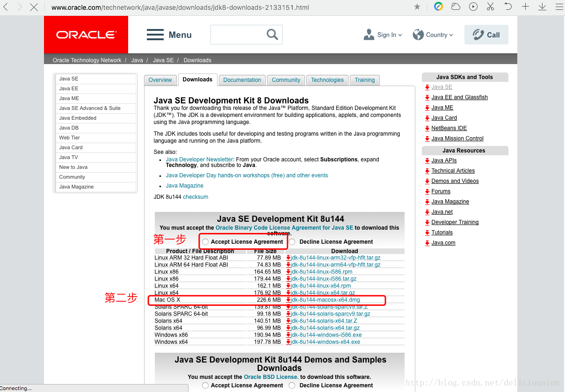Download jdk-8u144-linux-x64.tar.gz
The image size is (565, 392).
(323, 293)
